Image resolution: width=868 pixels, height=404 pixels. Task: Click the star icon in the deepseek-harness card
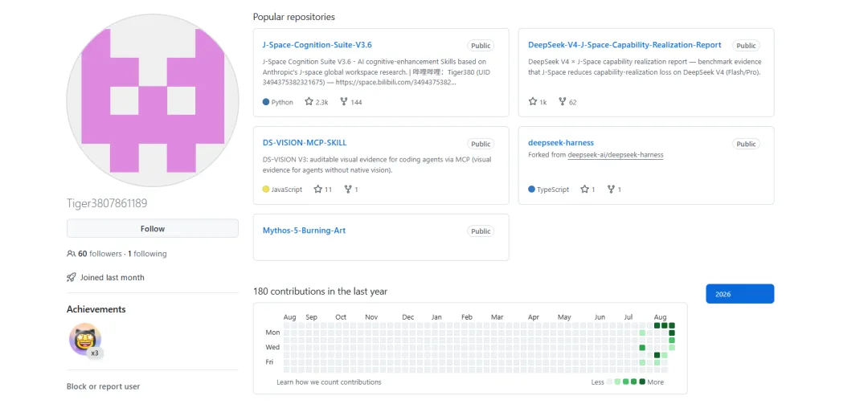pyautogui.click(x=584, y=190)
